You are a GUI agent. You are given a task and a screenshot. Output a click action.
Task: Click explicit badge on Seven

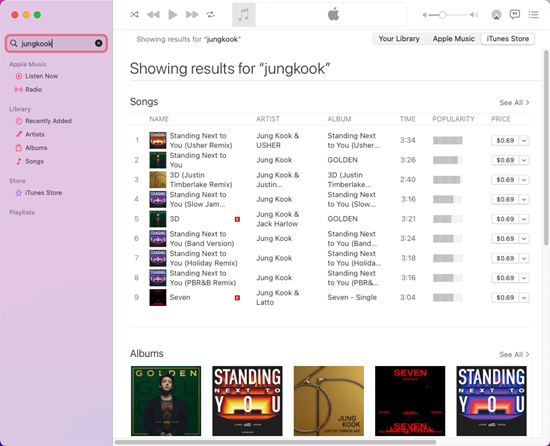pos(237,298)
